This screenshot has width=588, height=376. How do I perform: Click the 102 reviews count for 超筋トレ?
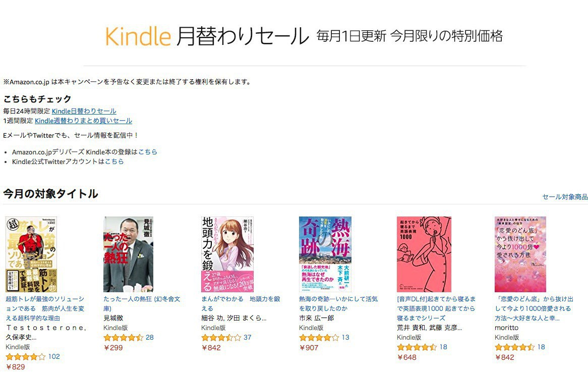(x=54, y=356)
